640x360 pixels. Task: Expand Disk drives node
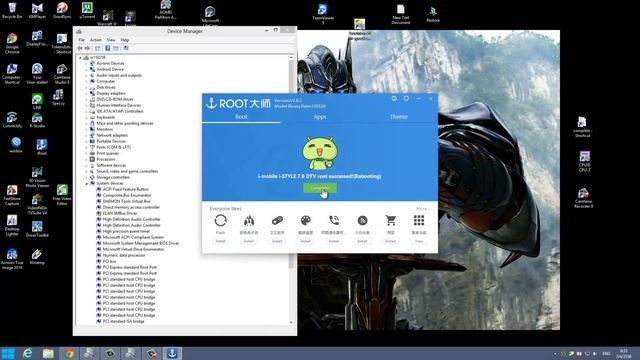click(x=86, y=87)
